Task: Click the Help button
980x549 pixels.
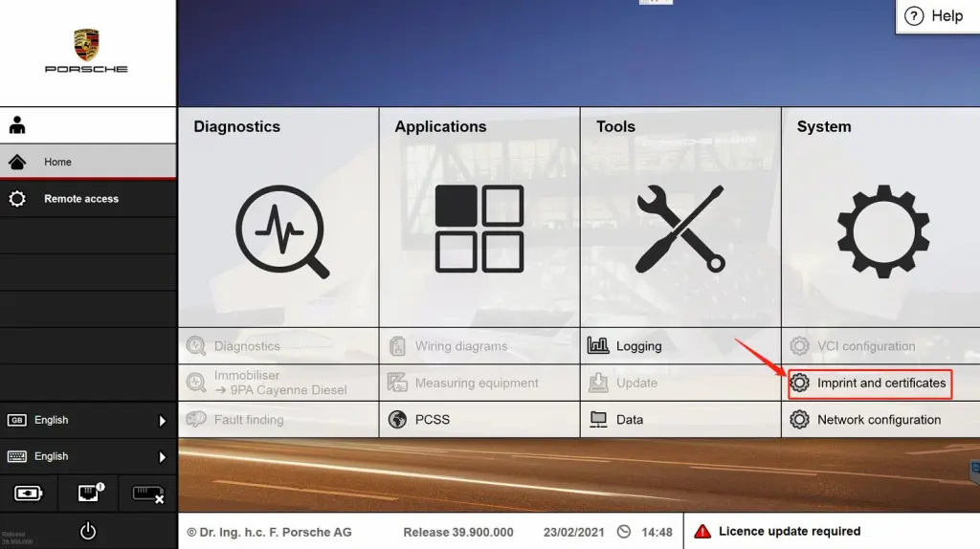Action: click(x=936, y=16)
